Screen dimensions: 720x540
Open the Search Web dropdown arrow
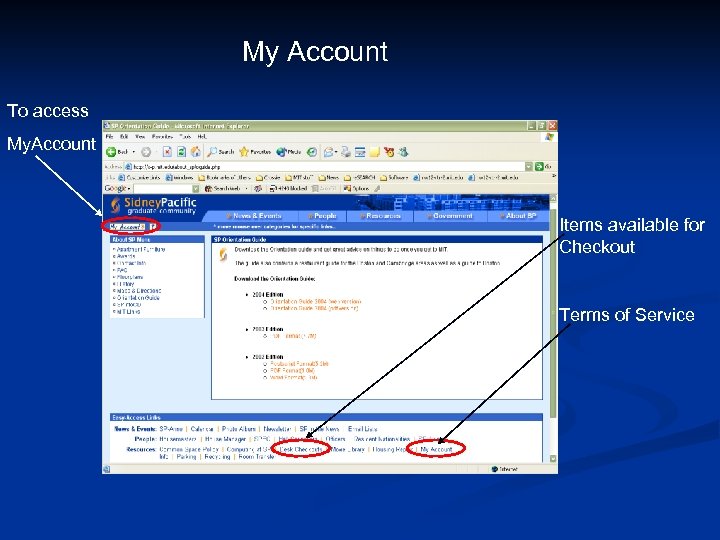246,188
